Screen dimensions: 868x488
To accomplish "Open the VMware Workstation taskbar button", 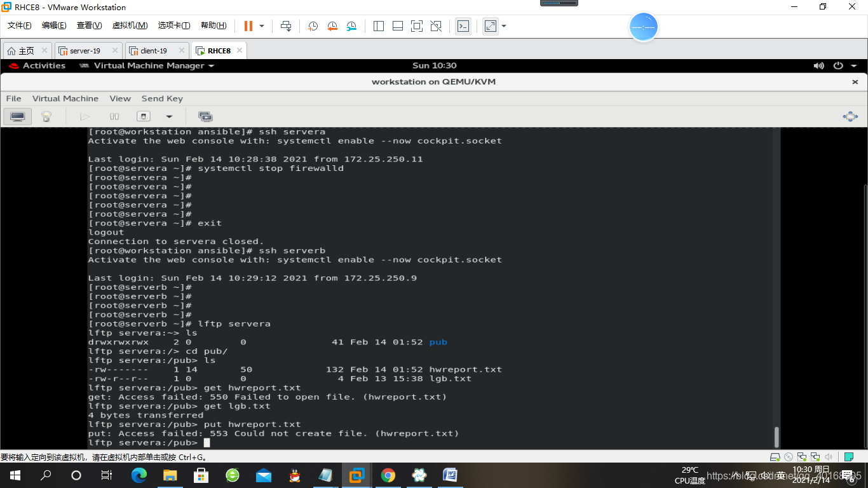I will tap(357, 475).
